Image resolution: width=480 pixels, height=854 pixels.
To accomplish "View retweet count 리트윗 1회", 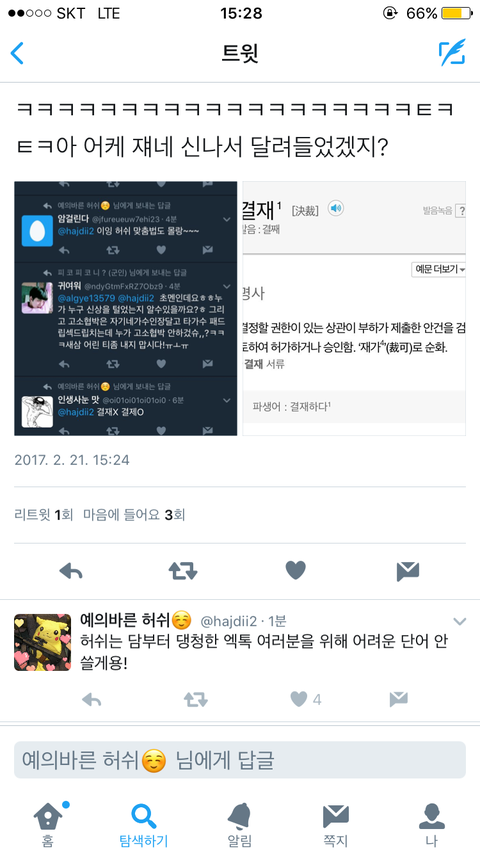I will click(x=44, y=515).
